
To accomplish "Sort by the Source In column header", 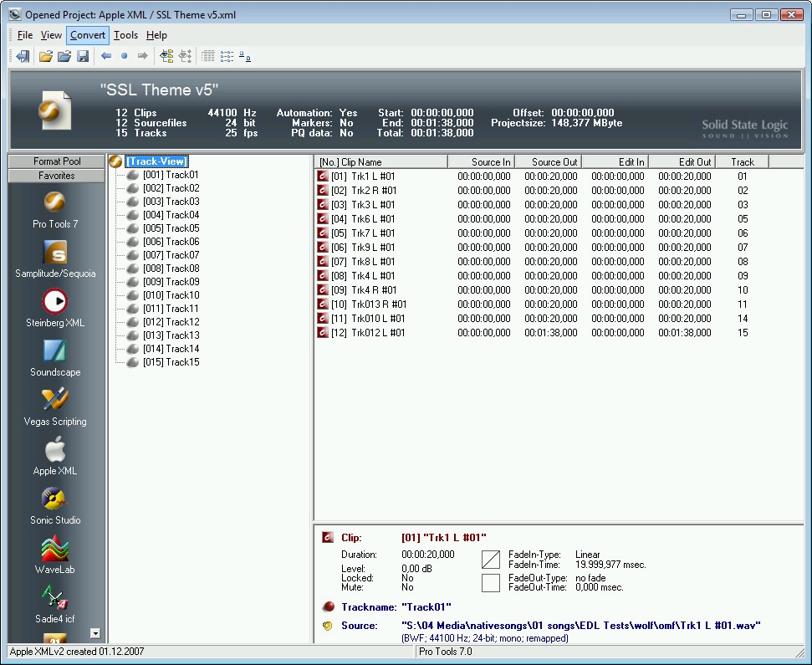I will 482,162.
